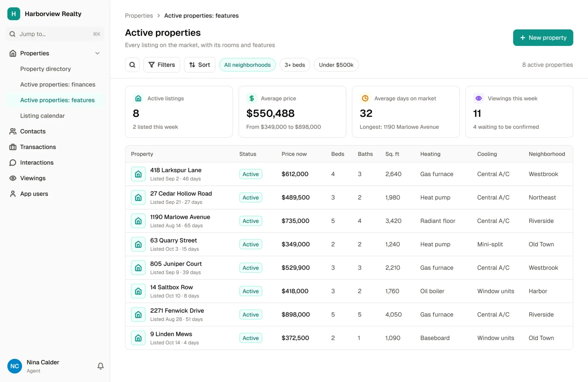
Task: Click the house icon for 14 Saltbox Row
Action: pyautogui.click(x=138, y=291)
